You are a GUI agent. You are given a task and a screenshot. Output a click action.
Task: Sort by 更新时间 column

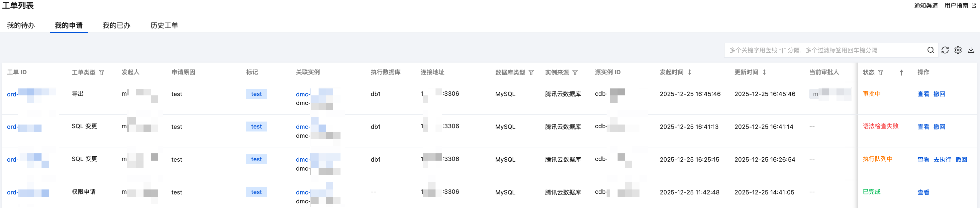point(764,72)
